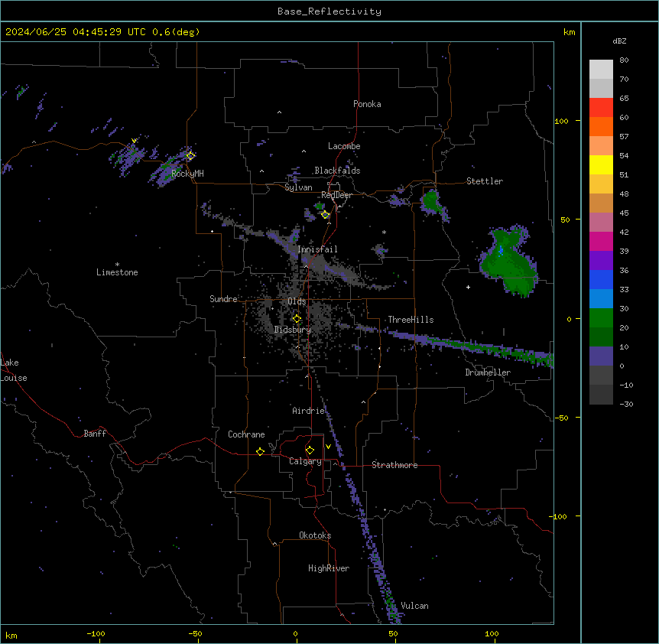Click the Sylvan label
The image size is (659, 644).
(x=298, y=187)
